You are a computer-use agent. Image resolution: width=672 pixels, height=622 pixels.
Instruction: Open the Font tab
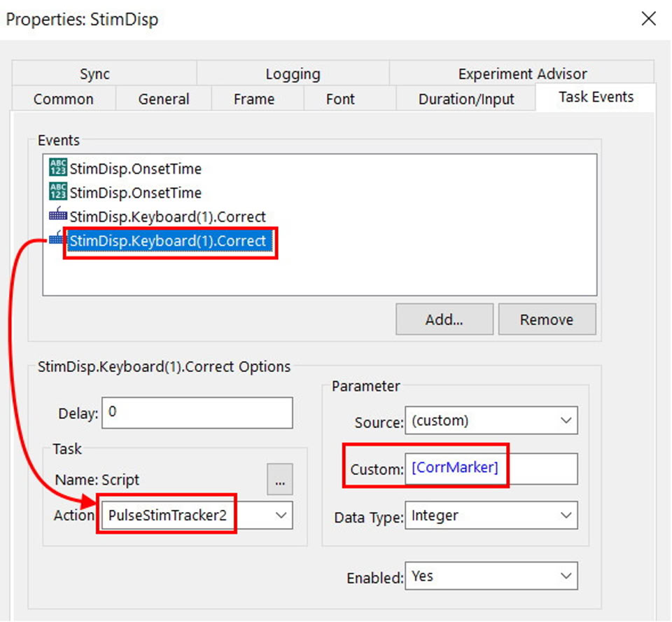coord(340,99)
